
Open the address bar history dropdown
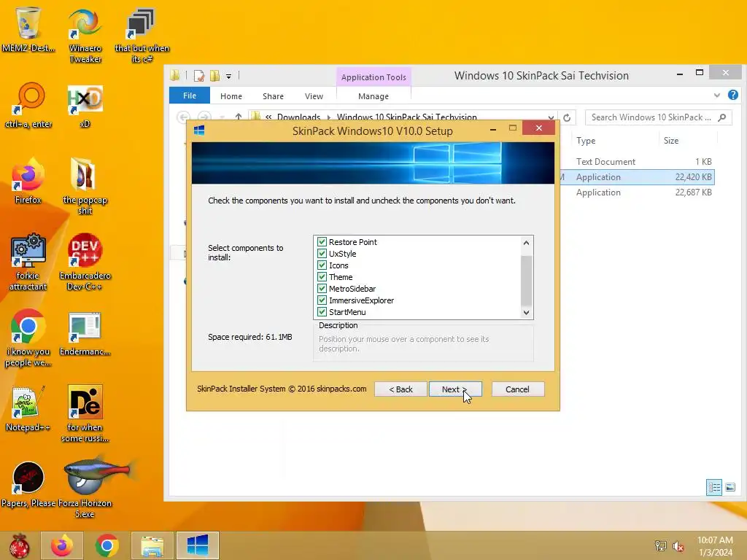(x=551, y=117)
